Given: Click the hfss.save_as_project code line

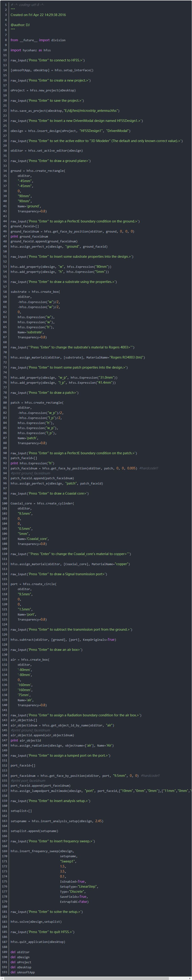Looking at the screenshot, I should coord(65,111).
